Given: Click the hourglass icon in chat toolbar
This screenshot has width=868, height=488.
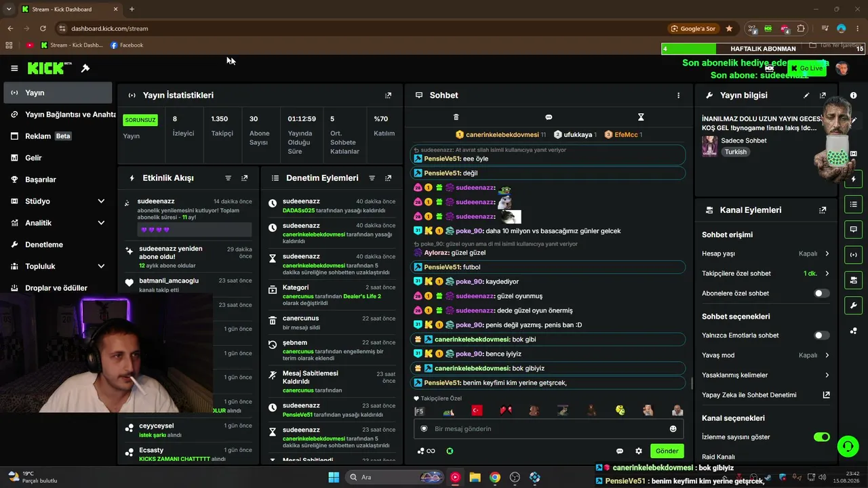Looking at the screenshot, I should (x=641, y=117).
